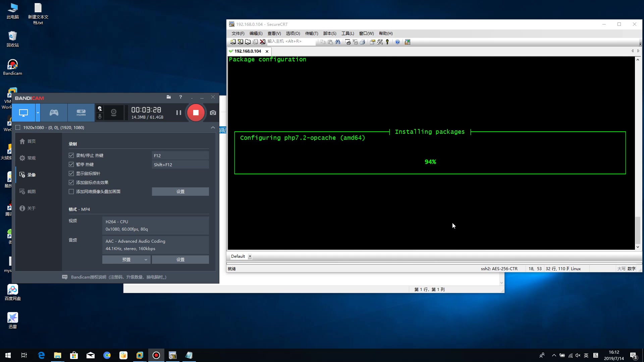Toggle the 添加鼠标点击效果 checkbox

pos(71,182)
